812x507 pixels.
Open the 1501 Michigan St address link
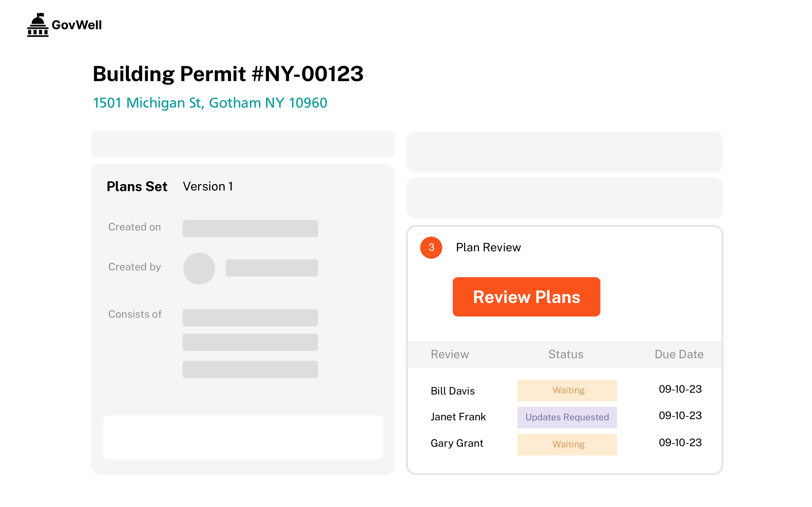[x=210, y=103]
